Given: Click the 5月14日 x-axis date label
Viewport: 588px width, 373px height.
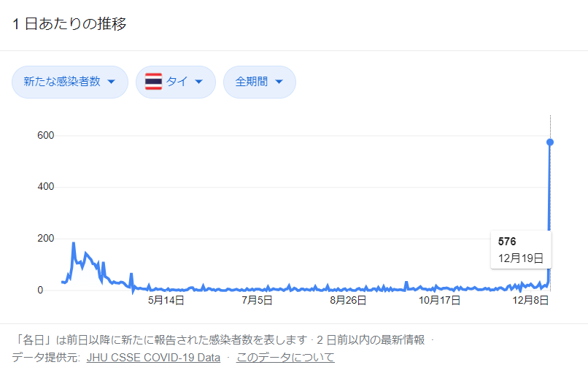Looking at the screenshot, I should (x=166, y=299).
